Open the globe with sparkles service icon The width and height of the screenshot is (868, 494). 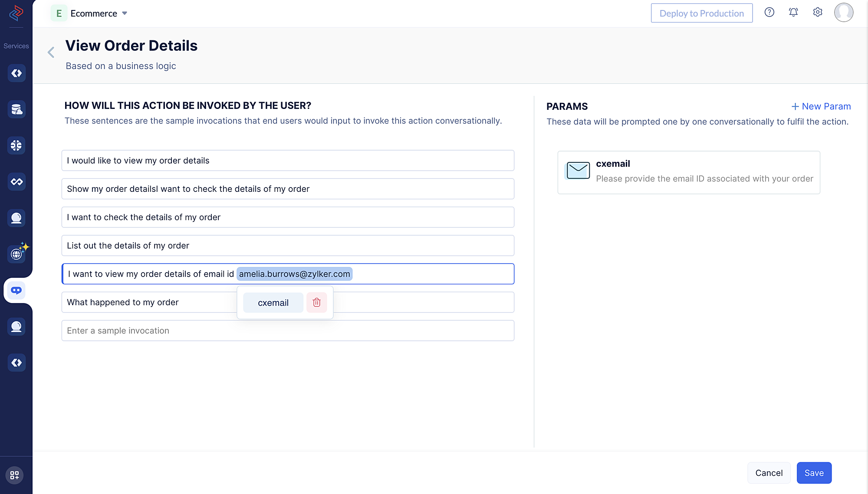click(16, 254)
